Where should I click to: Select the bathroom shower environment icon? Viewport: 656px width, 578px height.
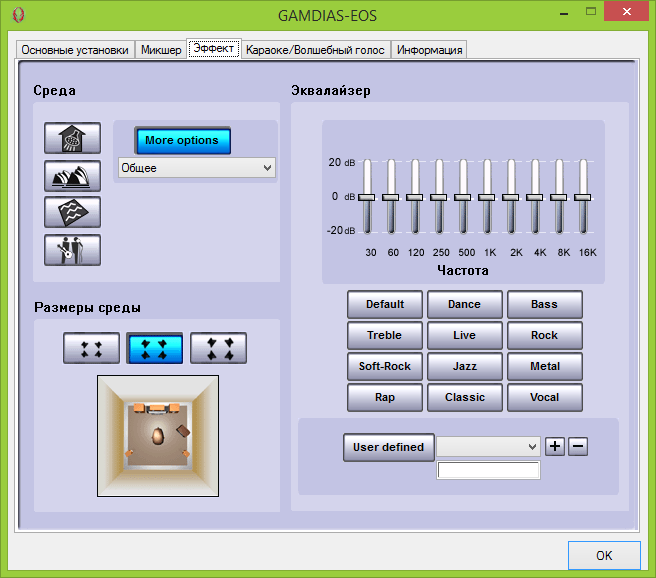pos(72,139)
